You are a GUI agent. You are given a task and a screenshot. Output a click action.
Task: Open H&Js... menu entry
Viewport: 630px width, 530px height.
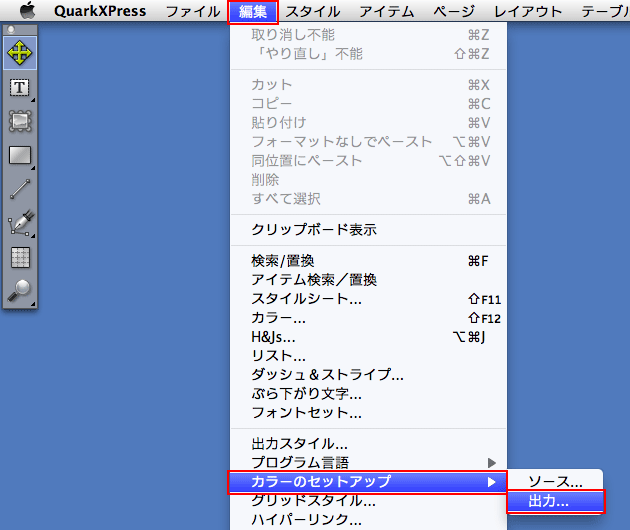pyautogui.click(x=368, y=337)
